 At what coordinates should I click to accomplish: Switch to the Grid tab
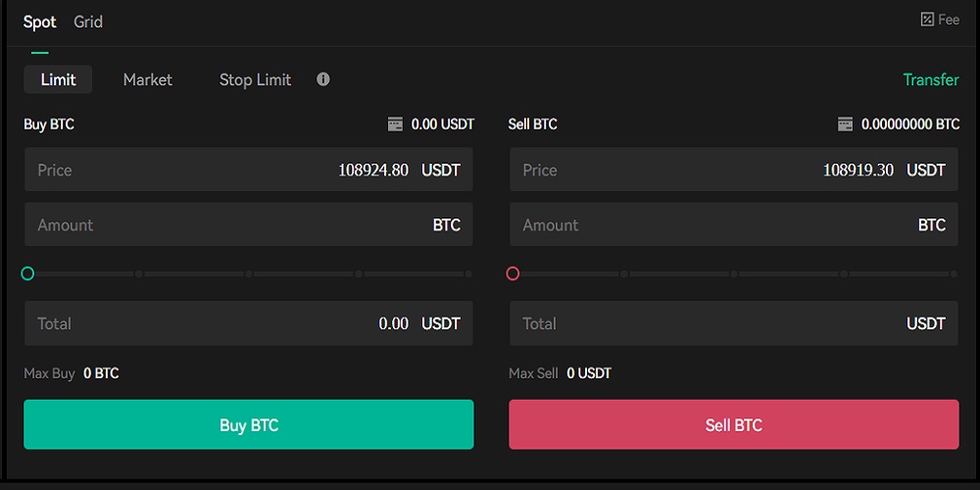88,22
